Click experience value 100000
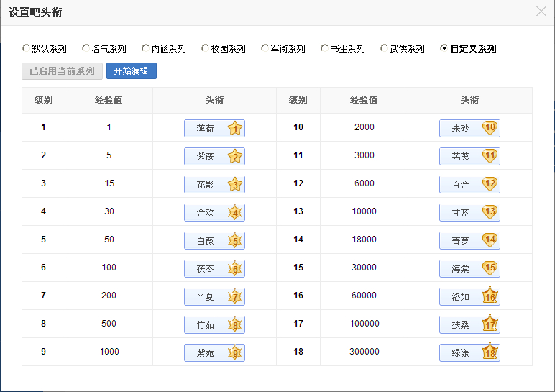The image size is (555, 392). point(364,323)
